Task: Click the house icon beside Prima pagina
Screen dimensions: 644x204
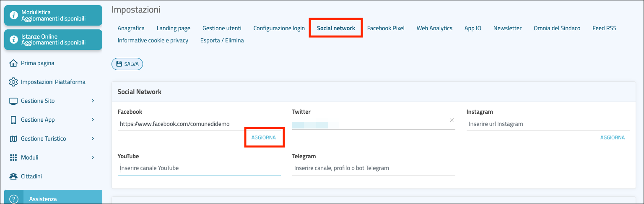Action: (13, 63)
